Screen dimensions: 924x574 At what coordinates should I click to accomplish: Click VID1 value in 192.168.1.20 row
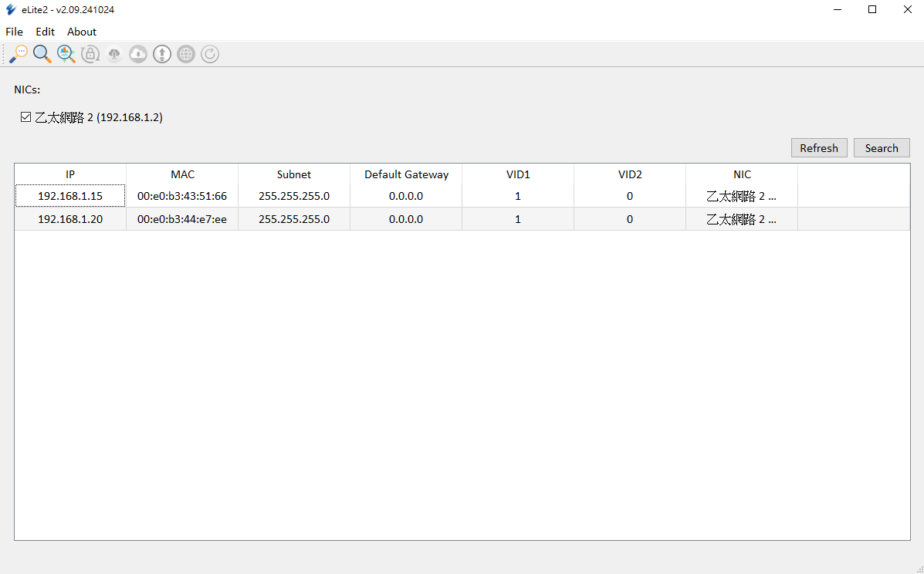coord(518,219)
